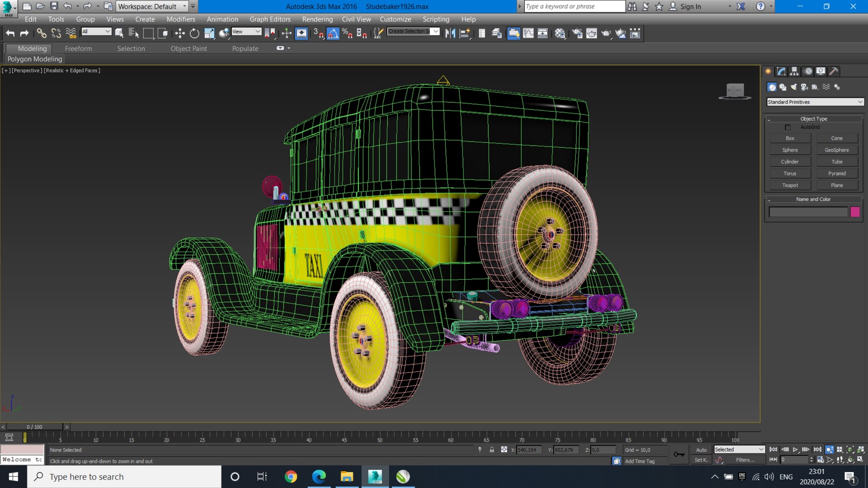
Task: Open the Rendering menu
Action: click(317, 19)
